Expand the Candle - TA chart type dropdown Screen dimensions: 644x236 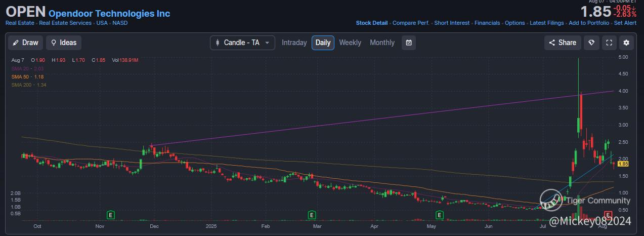tap(242, 43)
